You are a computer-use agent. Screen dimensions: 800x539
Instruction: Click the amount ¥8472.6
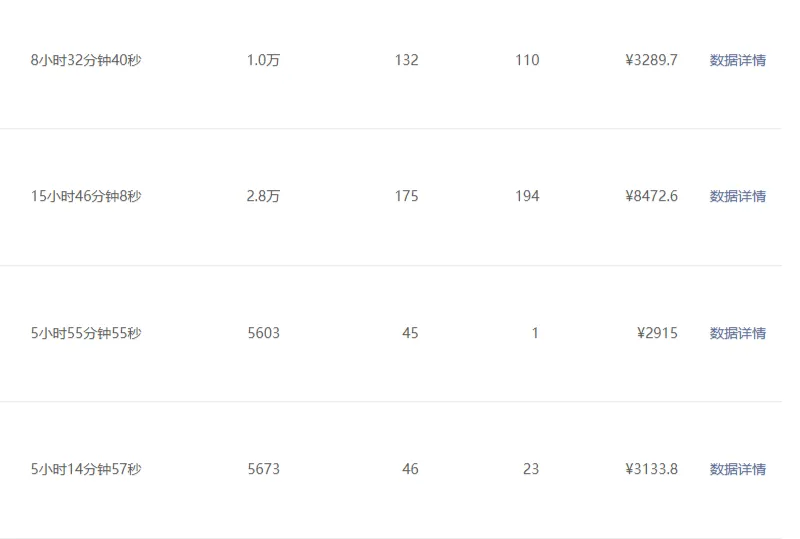click(x=651, y=196)
